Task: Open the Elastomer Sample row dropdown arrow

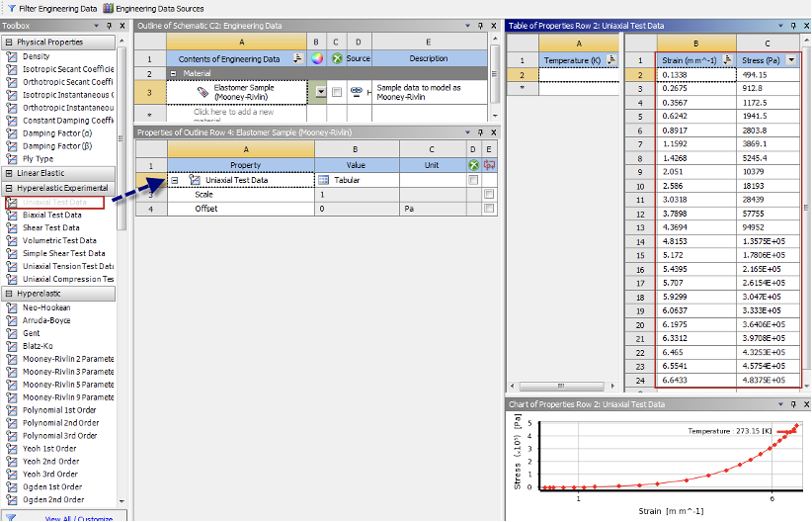Action: tap(321, 92)
